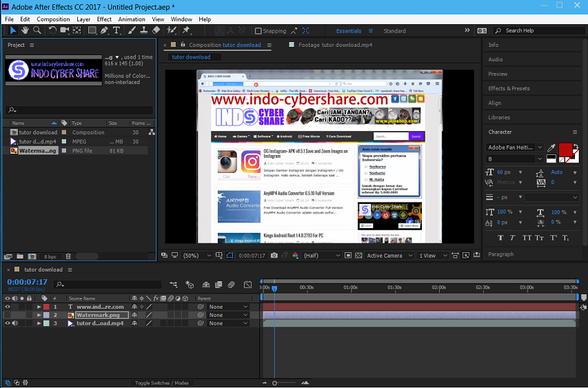Select the Pan Behind anchor point tool
The width and height of the screenshot is (588, 388).
77,30
